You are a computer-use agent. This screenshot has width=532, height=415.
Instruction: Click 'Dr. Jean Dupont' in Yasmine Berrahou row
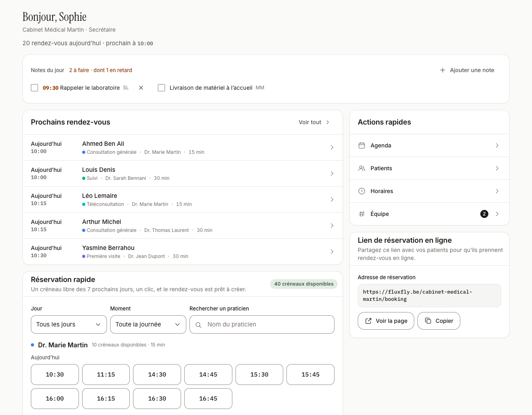pos(147,256)
